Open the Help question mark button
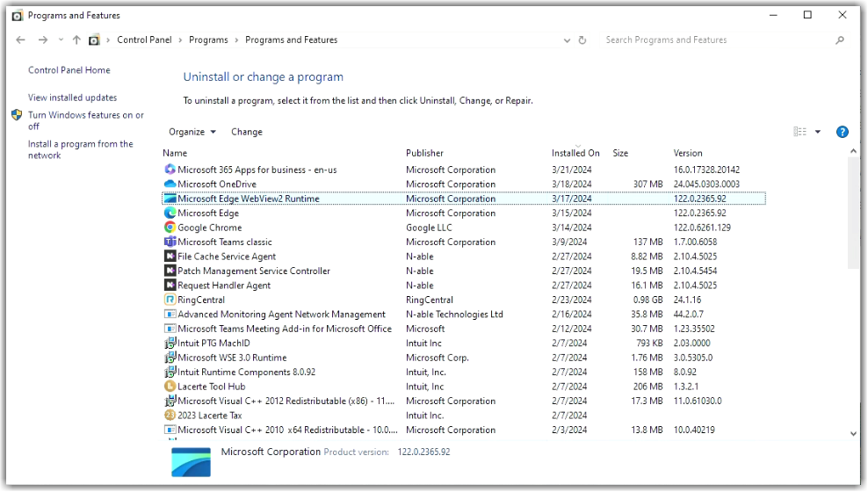This screenshot has height=492, width=868. (x=842, y=132)
